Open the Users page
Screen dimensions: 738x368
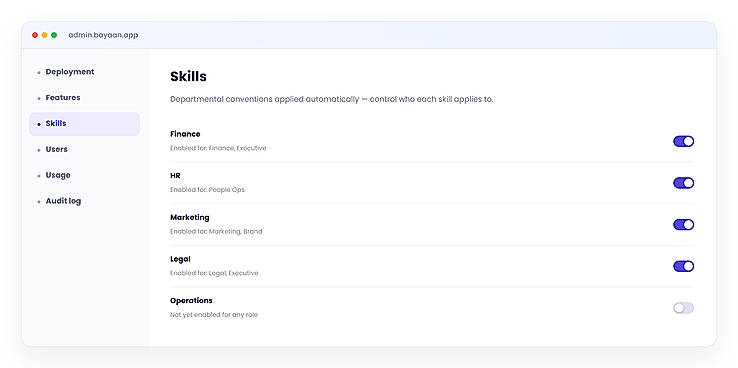click(x=84, y=150)
